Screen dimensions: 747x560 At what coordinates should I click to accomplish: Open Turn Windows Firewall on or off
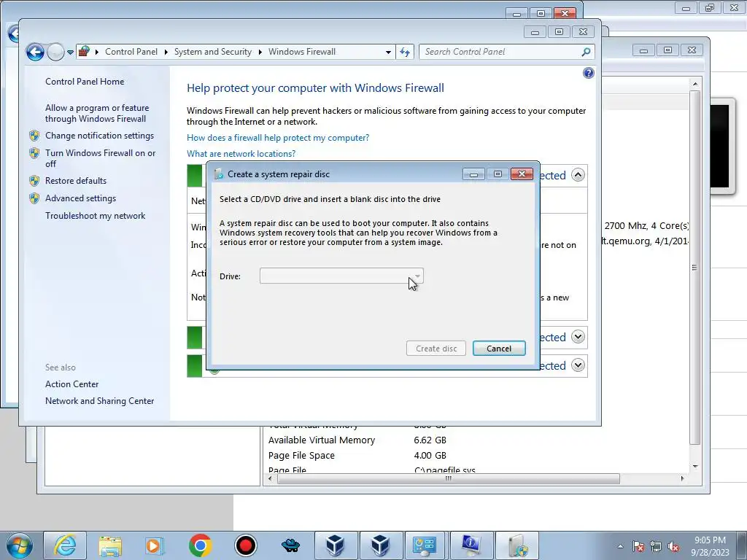(100, 158)
